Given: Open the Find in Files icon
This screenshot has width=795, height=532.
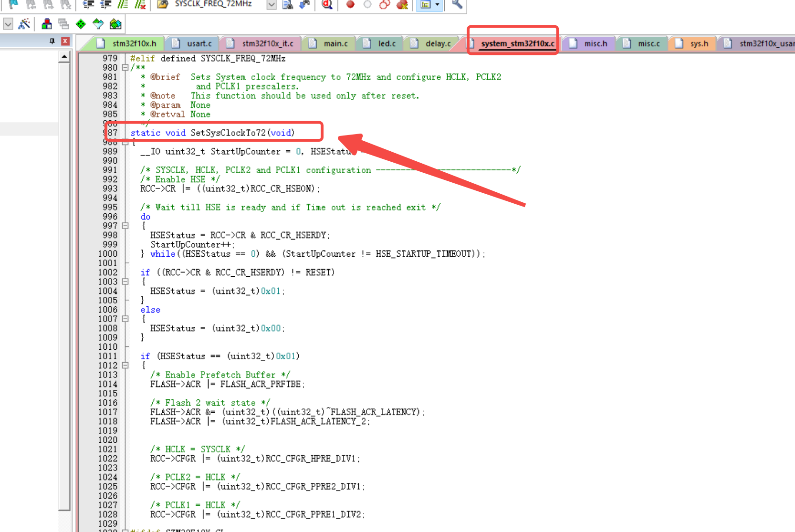Looking at the screenshot, I should (288, 4).
